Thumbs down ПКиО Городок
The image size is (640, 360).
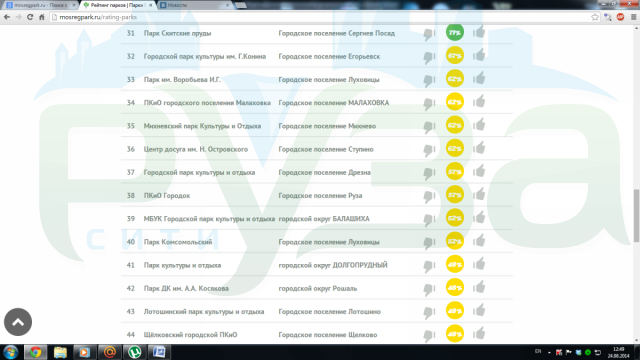click(x=429, y=197)
